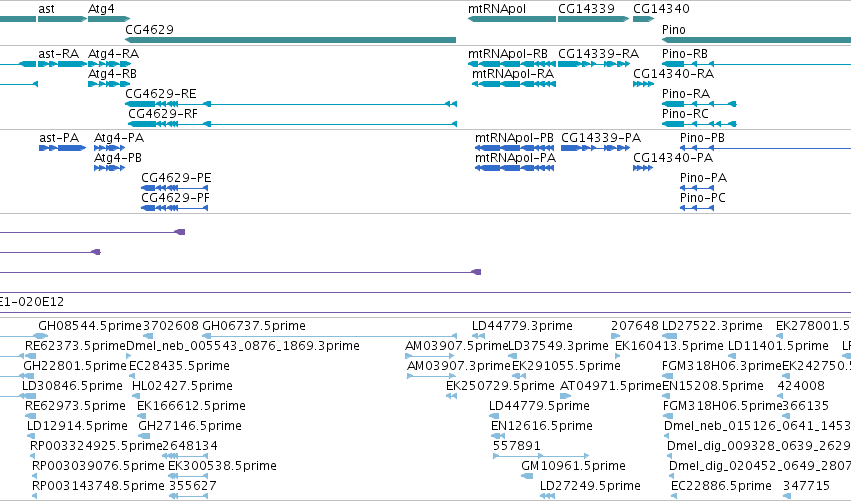Screen dimensions: 851x501
Task: Select the EC28435.5prime EST
Action: click(x=180, y=366)
